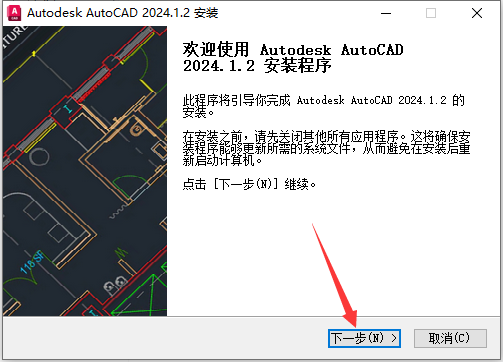Image resolution: width=503 pixels, height=362 pixels.
Task: Click the line 点击 [下一步(N)] 继续
Action: tap(249, 184)
